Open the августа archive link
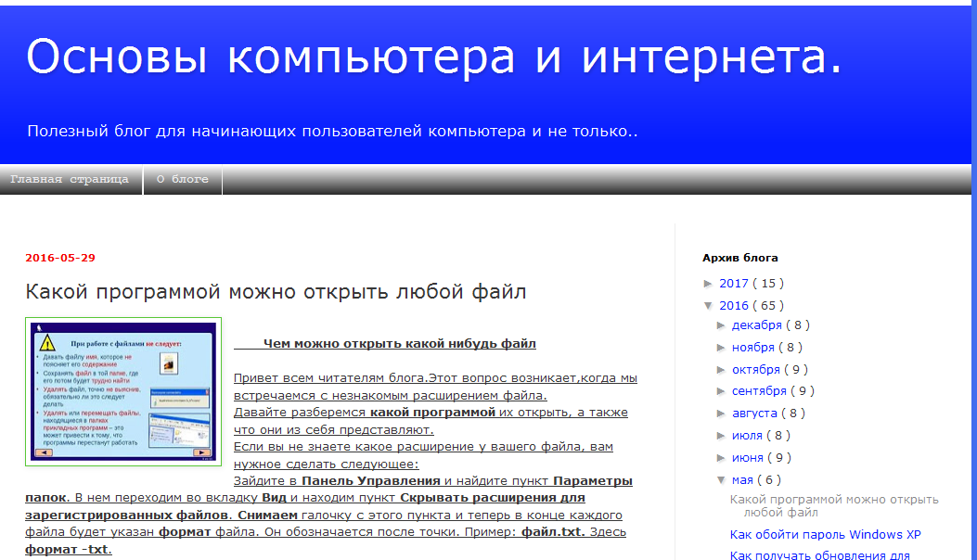977x560 pixels. [x=753, y=414]
